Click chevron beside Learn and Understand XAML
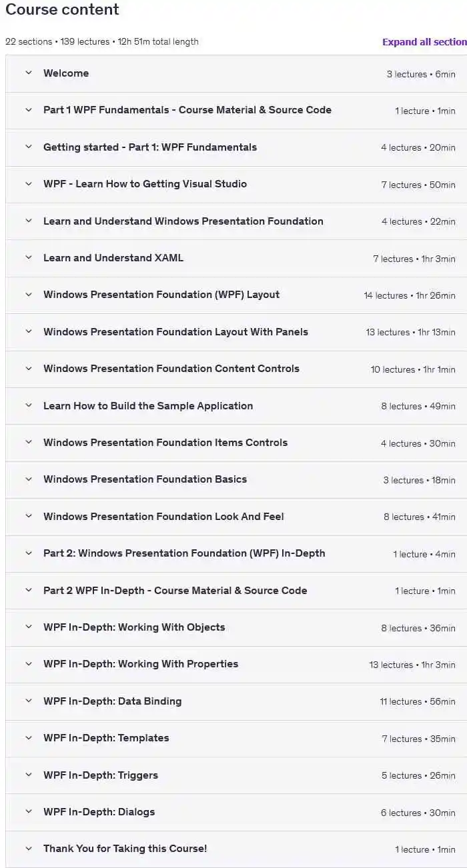This screenshot has width=467, height=868. pos(29,258)
